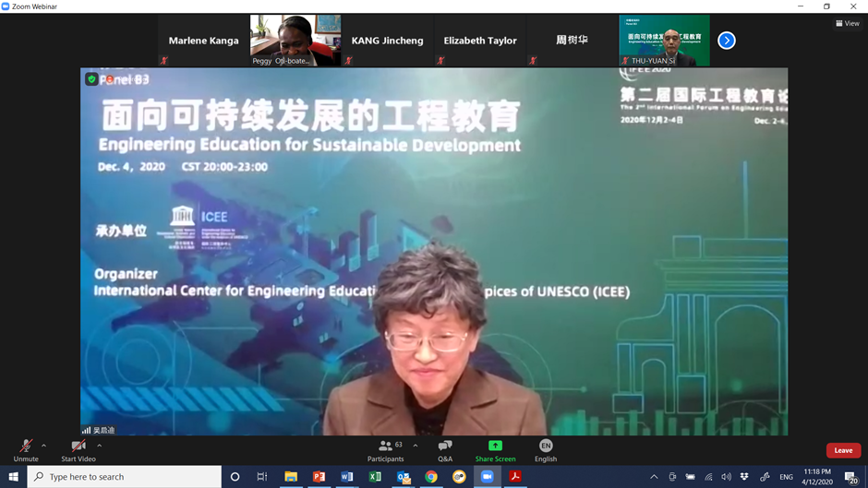868x488 pixels.
Task: Select Marlene Kanga's panelist tile
Action: tap(203, 41)
